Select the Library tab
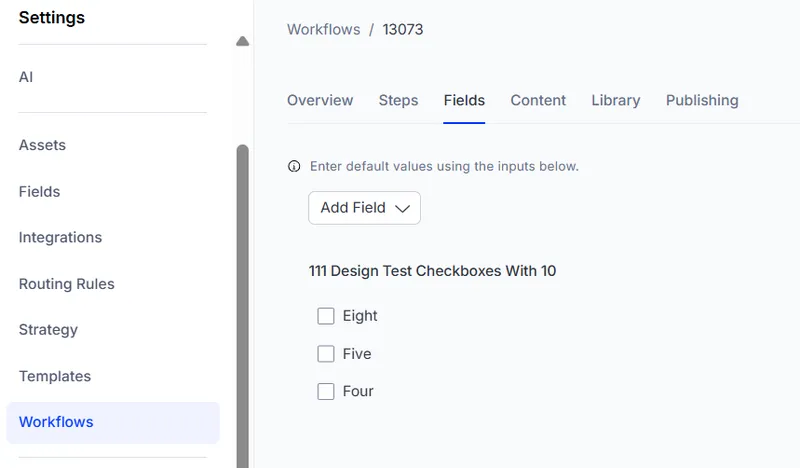The height and width of the screenshot is (468, 800). point(616,101)
